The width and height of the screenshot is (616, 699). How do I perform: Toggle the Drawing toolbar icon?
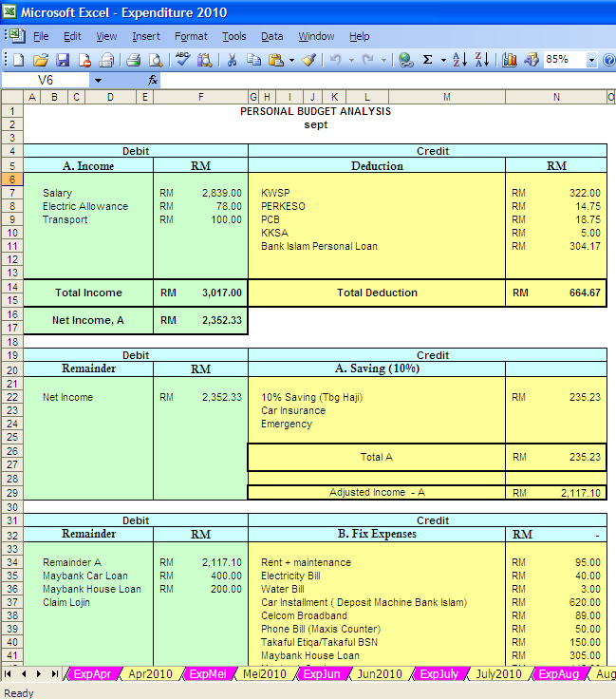pyautogui.click(x=532, y=60)
